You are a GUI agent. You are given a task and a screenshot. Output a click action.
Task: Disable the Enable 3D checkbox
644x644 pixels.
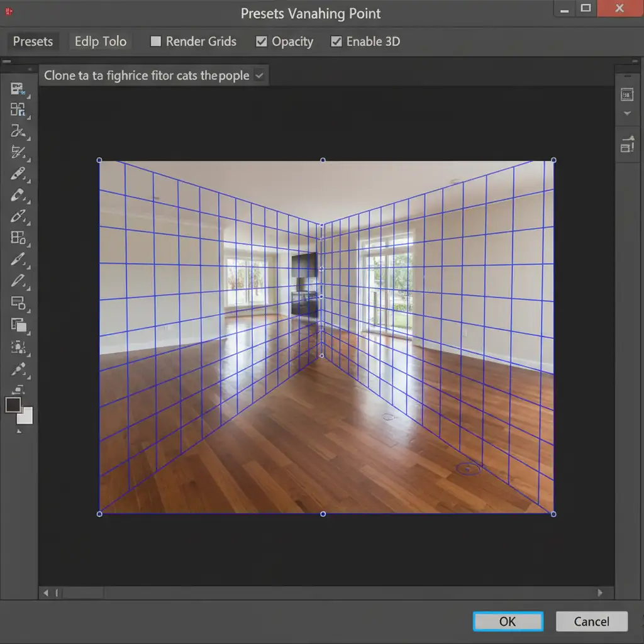point(336,42)
